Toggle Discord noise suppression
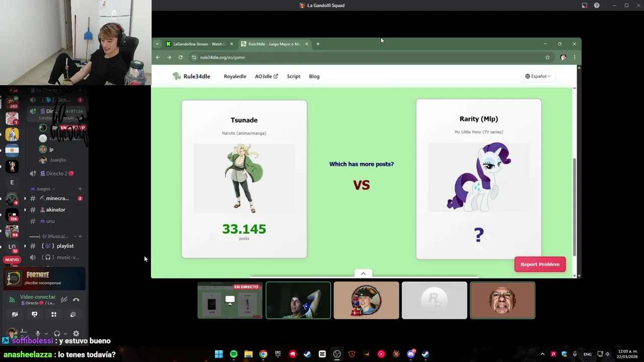644x362 pixels. [x=64, y=300]
